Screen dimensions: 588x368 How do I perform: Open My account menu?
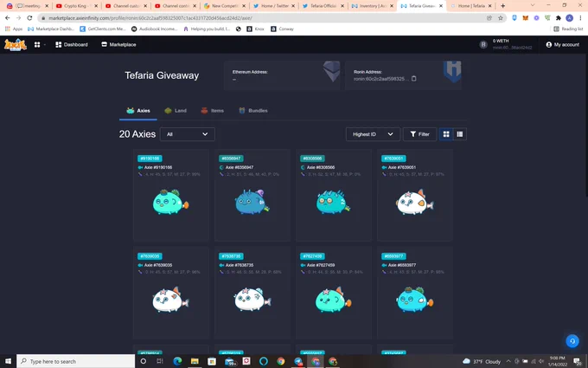[563, 44]
